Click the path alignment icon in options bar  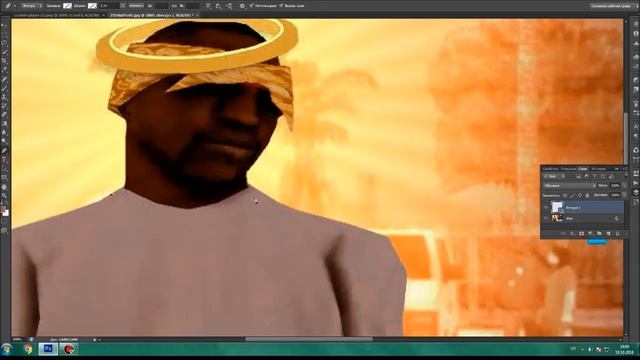pyautogui.click(x=218, y=6)
